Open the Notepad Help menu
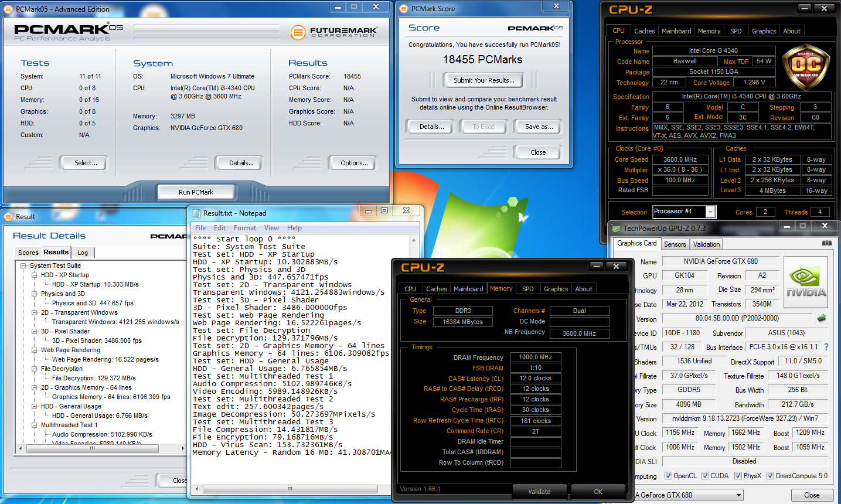841x504 pixels. click(x=294, y=228)
